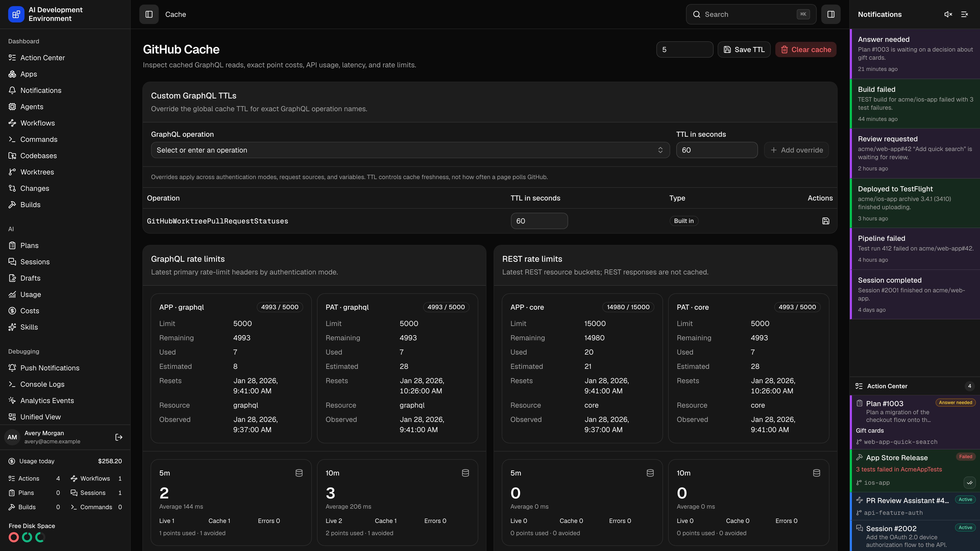Open PR Review Assistant active card

[915, 506]
